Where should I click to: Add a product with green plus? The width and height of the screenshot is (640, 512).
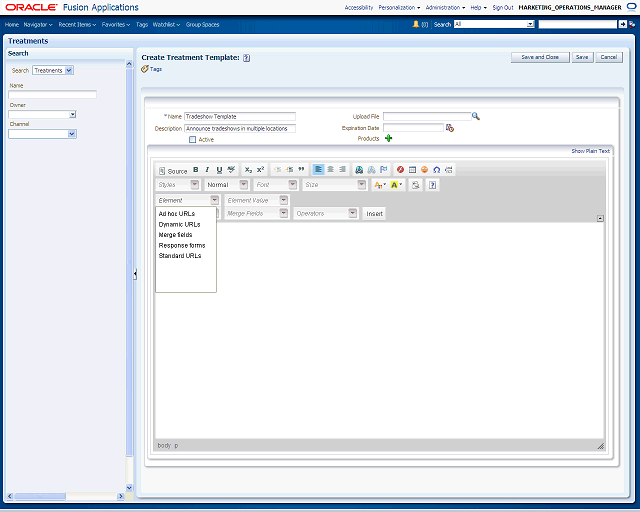(389, 138)
